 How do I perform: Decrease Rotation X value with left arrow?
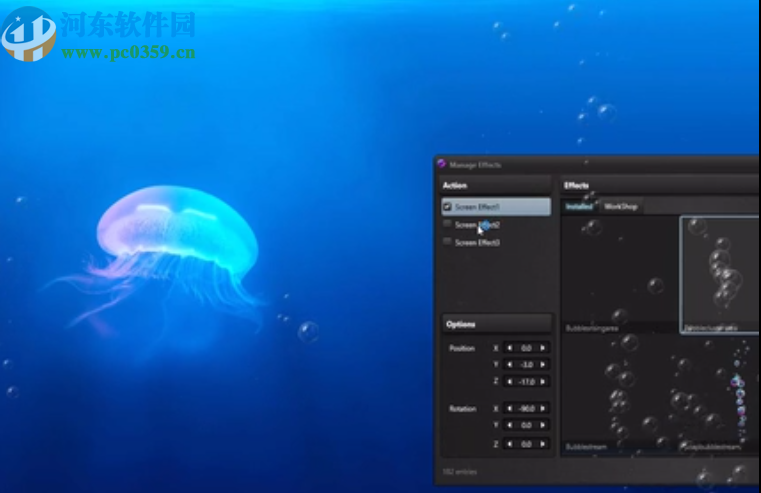click(510, 409)
